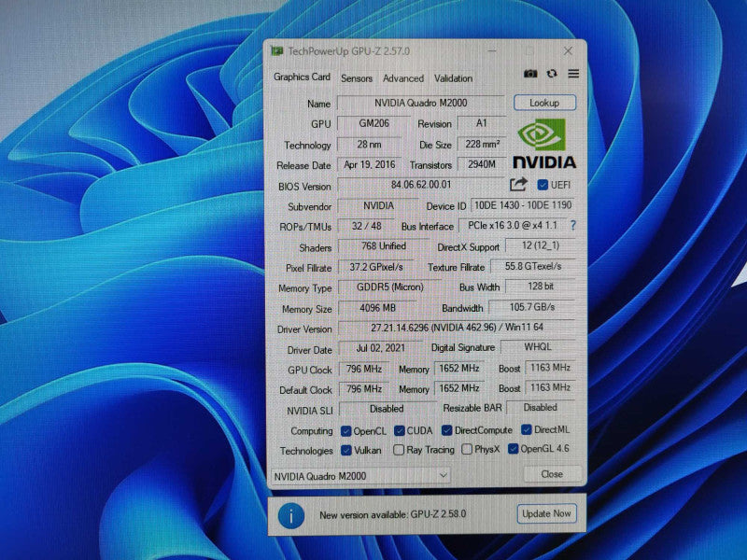Enable the Ray Tracing checkbox

click(399, 450)
